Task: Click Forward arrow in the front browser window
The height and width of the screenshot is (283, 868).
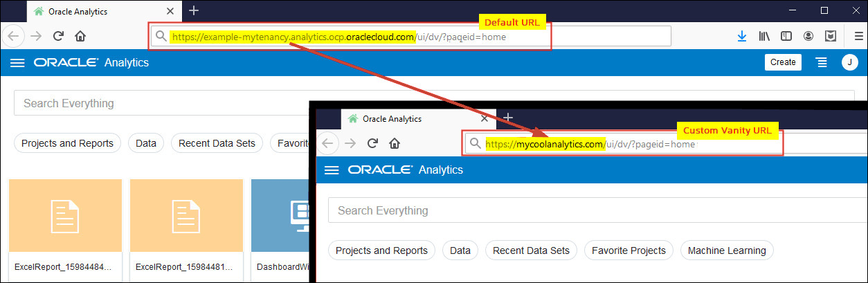Action: click(x=350, y=143)
